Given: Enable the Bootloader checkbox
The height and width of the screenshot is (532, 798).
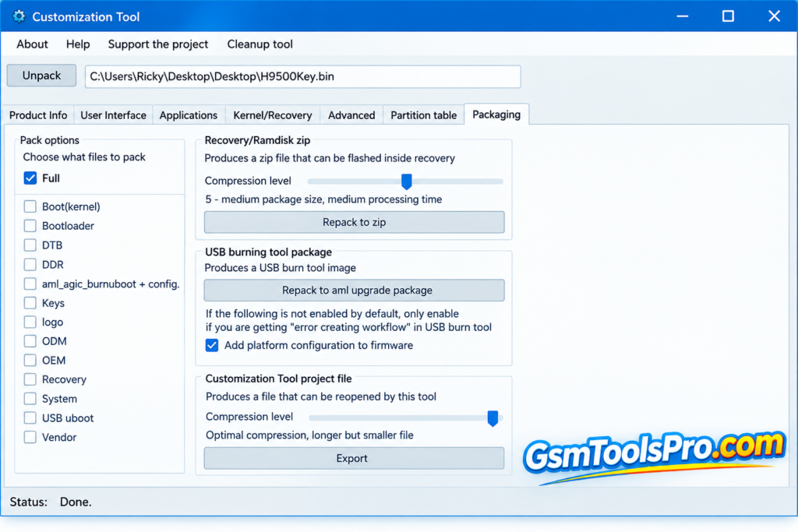Looking at the screenshot, I should [30, 226].
